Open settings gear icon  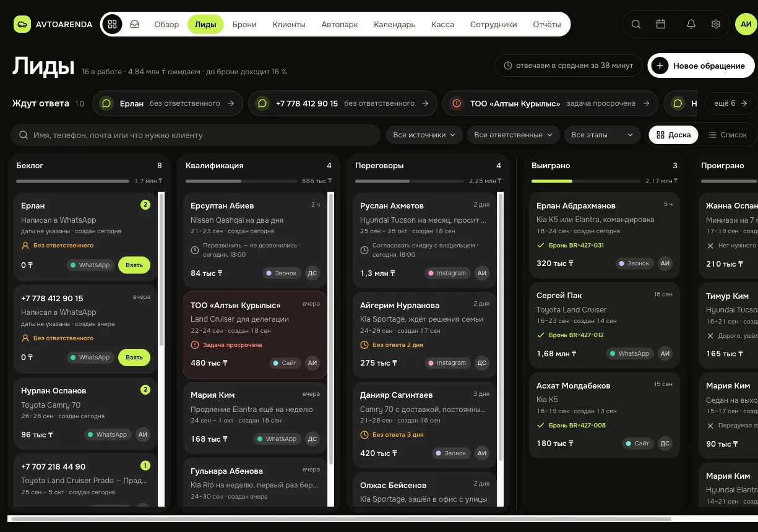coord(716,24)
